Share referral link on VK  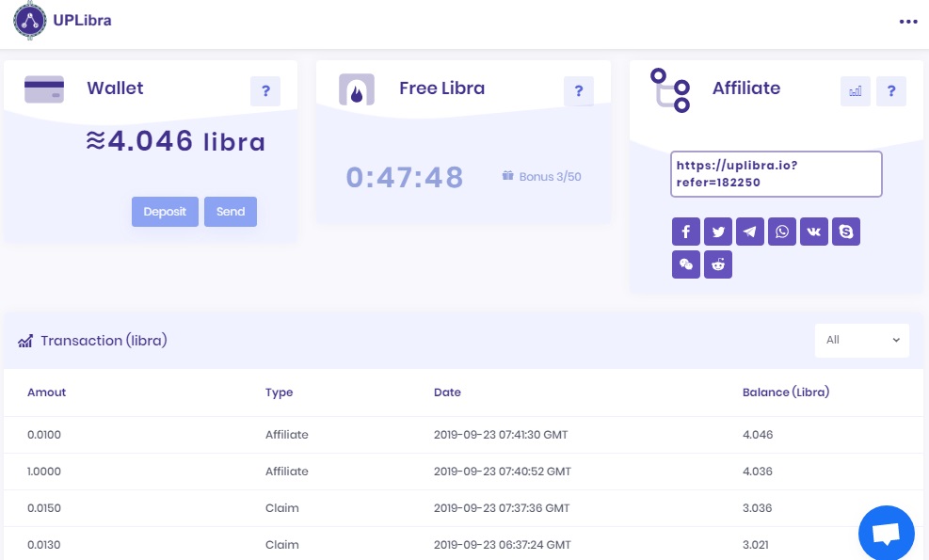point(814,232)
